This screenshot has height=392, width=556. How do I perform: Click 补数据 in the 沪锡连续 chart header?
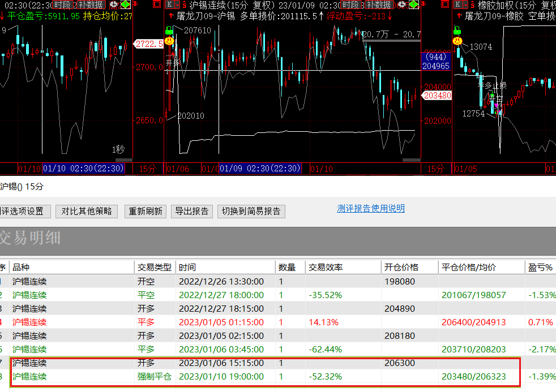(x=379, y=5)
